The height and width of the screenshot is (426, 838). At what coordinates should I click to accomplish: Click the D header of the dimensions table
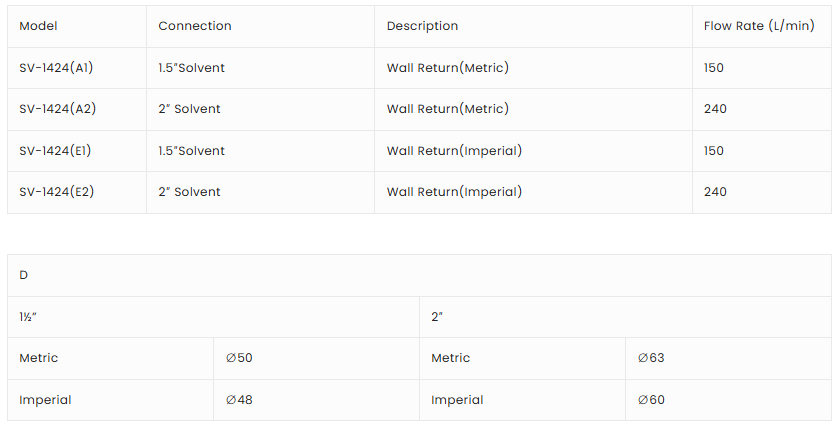coord(24,275)
